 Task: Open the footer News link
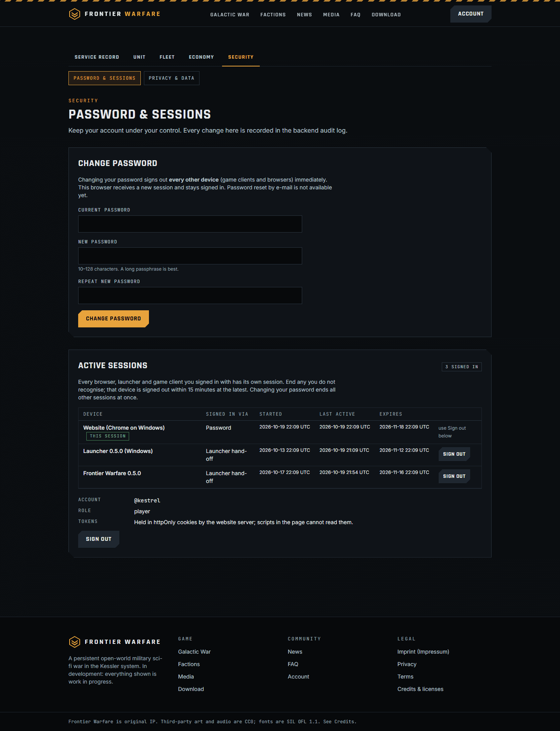295,652
